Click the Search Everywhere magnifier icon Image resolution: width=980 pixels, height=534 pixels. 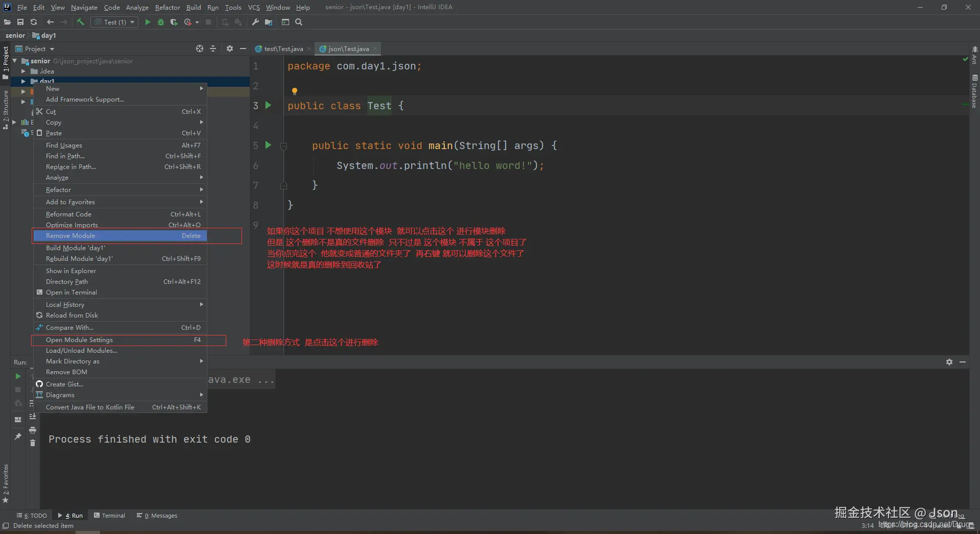click(299, 22)
